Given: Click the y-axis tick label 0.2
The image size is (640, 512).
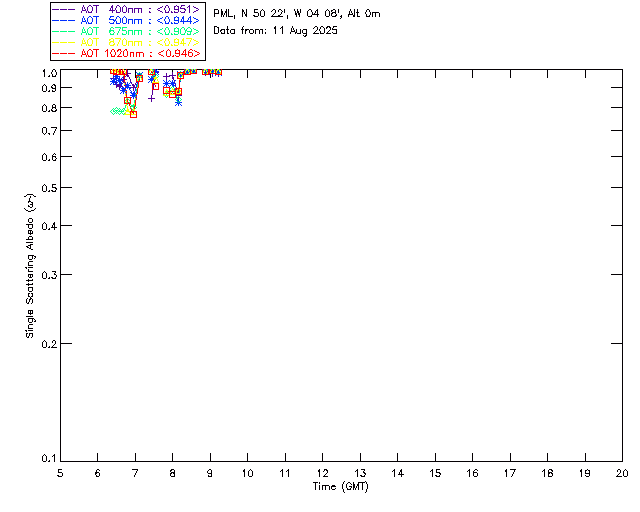Looking at the screenshot, I should pyautogui.click(x=49, y=344).
